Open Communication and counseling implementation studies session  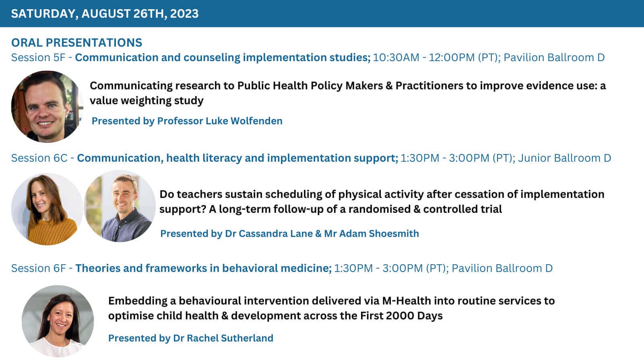[x=223, y=58]
